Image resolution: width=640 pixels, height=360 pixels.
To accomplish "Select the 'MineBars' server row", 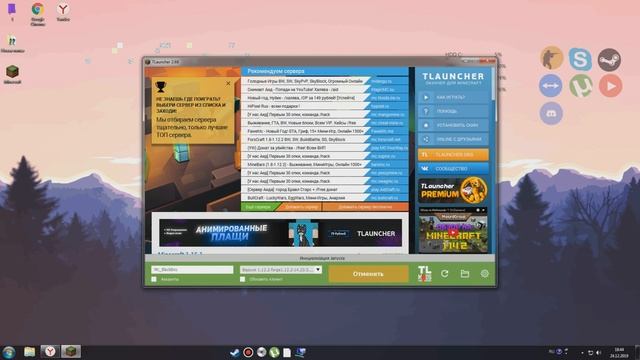I will tap(324, 164).
